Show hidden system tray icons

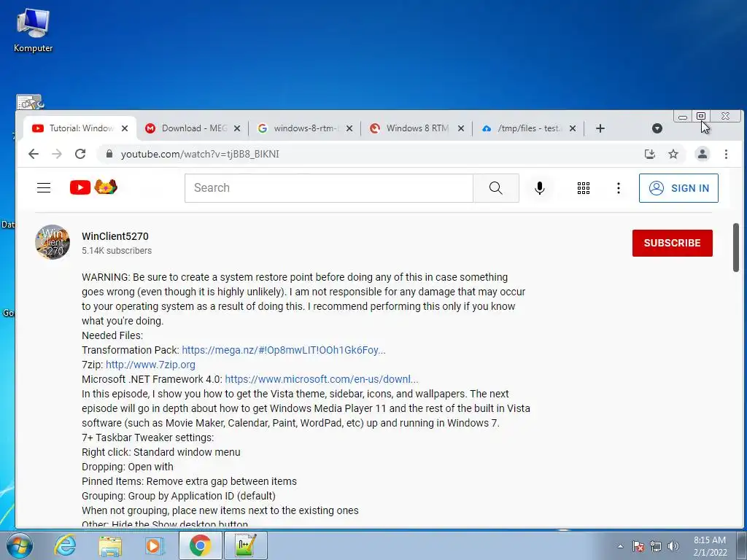(x=620, y=546)
